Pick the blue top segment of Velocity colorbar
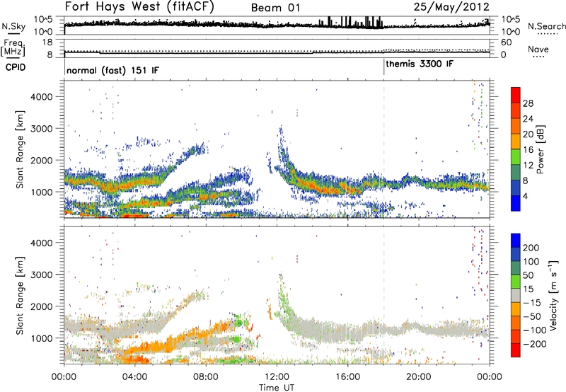This screenshot has width=566, height=392. (x=516, y=241)
